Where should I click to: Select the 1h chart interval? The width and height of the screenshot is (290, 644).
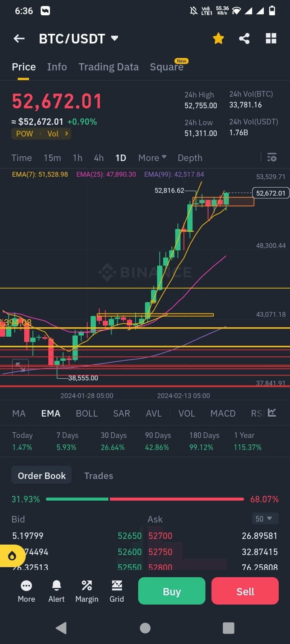77,158
